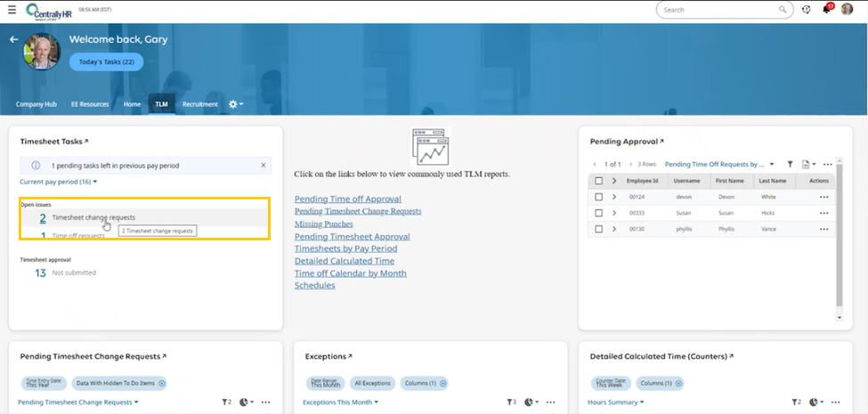Go back using the left arrow
The height and width of the screenshot is (414, 868).
[14, 40]
